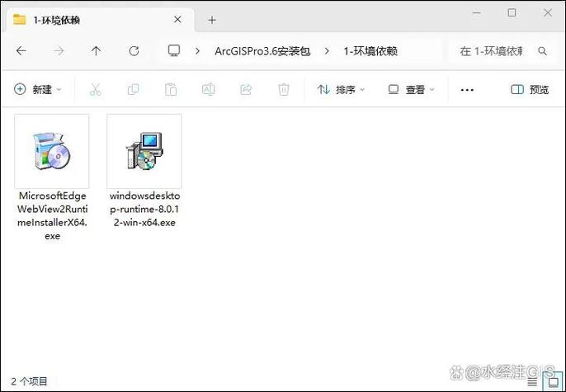Click the This PC monitor icon in the address bar
Screen dimensions: 566x392
click(x=174, y=50)
